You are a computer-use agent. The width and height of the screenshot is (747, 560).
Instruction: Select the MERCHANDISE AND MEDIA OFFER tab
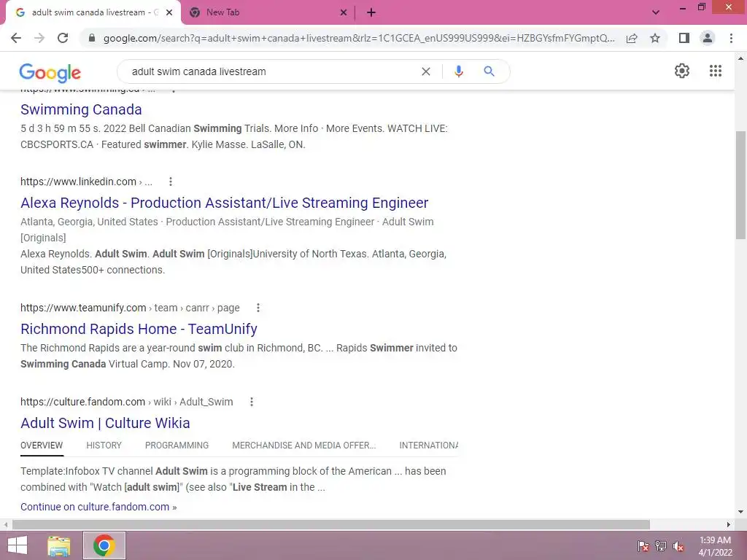304,446
